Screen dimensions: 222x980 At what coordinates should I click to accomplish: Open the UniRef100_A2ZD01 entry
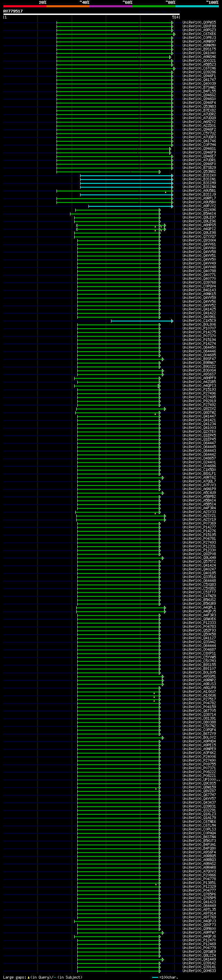[199, 125]
